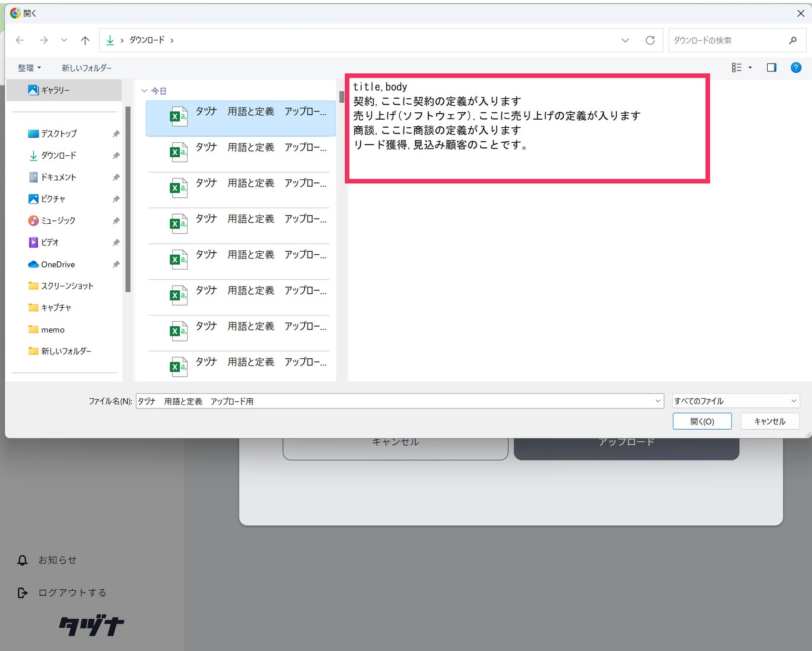
Task: Open memo folder in the sidebar
Action: (53, 329)
